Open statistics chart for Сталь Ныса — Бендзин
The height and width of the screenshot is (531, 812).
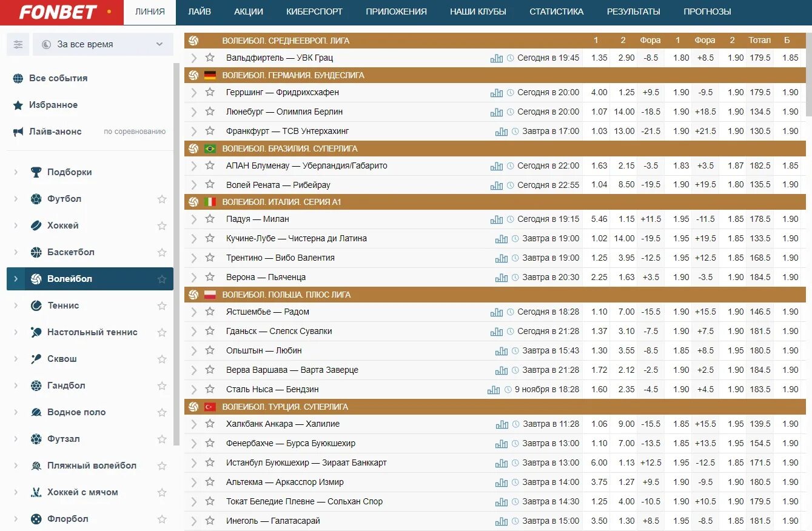(494, 390)
